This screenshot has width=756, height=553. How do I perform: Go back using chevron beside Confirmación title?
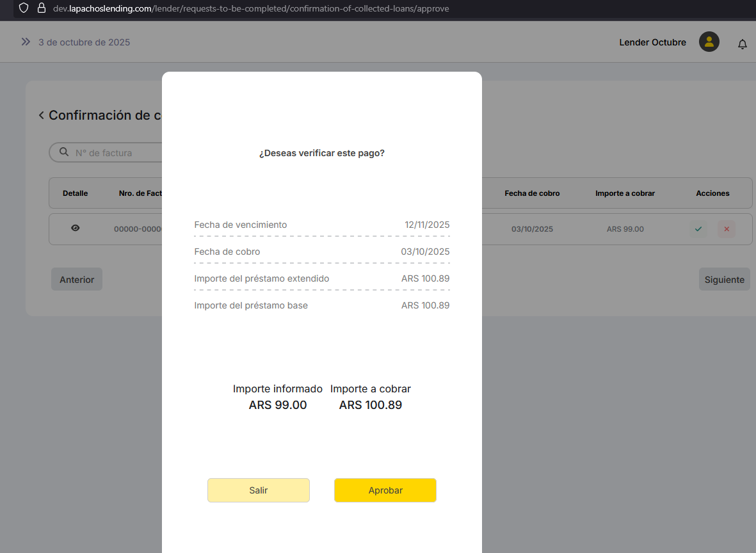[x=42, y=115]
